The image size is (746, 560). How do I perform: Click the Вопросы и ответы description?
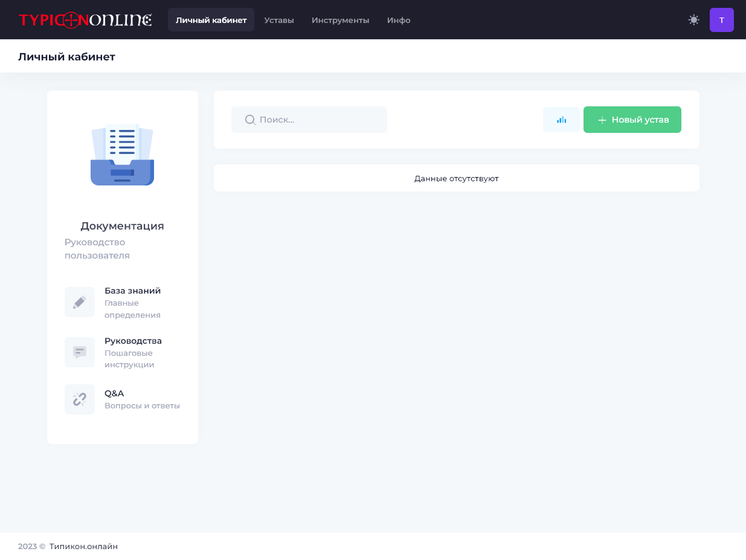coord(143,406)
